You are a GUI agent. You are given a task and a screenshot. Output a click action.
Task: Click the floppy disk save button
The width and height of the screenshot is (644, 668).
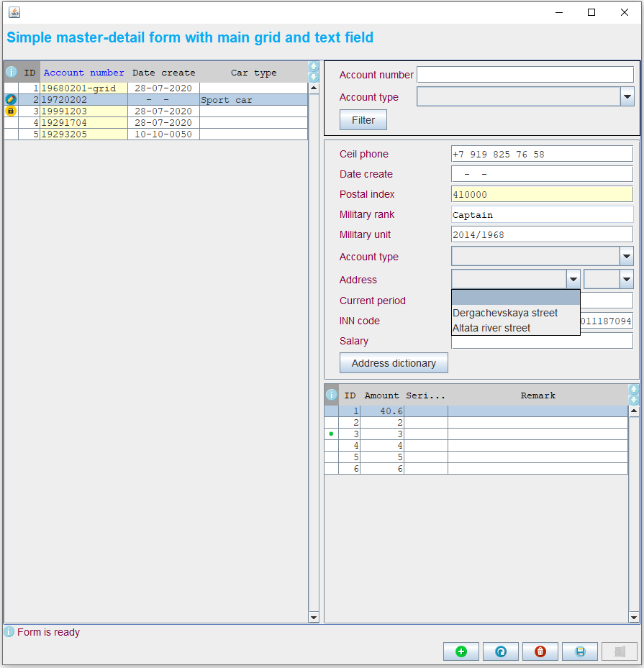pos(580,651)
